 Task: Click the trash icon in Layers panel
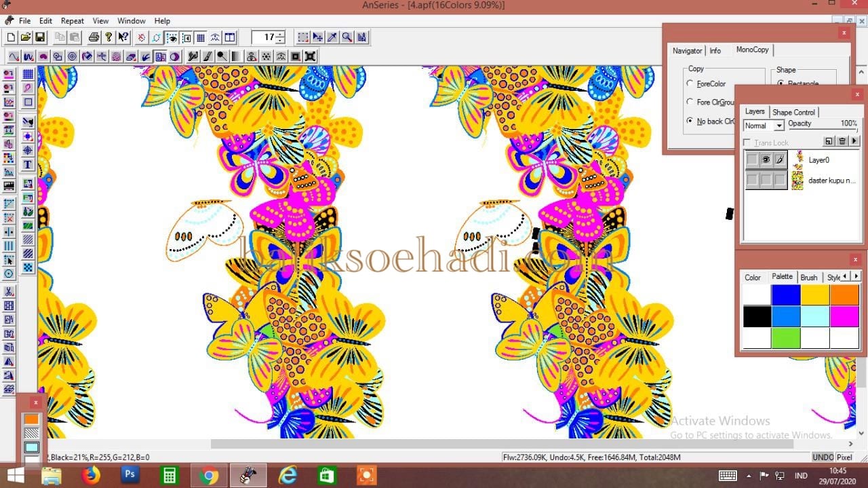click(842, 141)
